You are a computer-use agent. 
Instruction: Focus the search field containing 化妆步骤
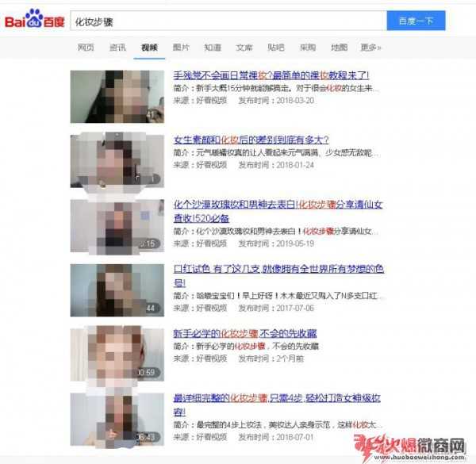(228, 21)
